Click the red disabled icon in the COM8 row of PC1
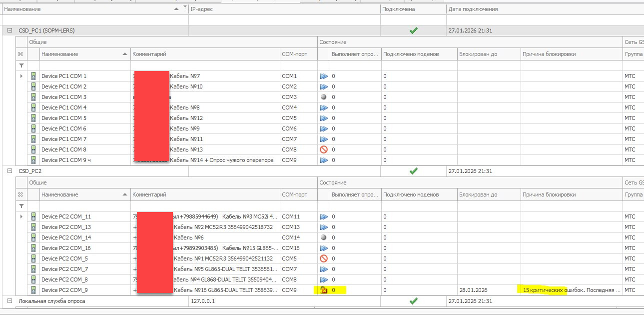 (324, 149)
